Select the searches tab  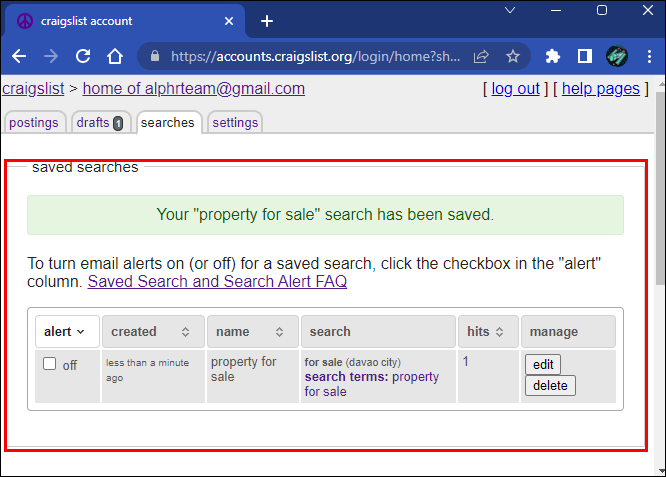tap(168, 123)
